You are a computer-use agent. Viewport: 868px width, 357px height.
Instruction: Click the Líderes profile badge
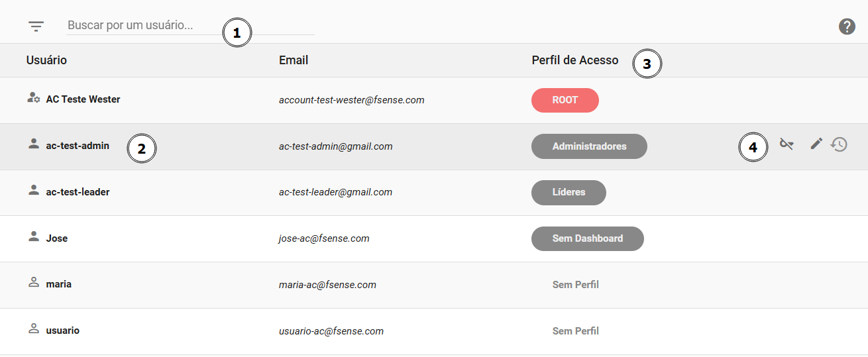[569, 192]
